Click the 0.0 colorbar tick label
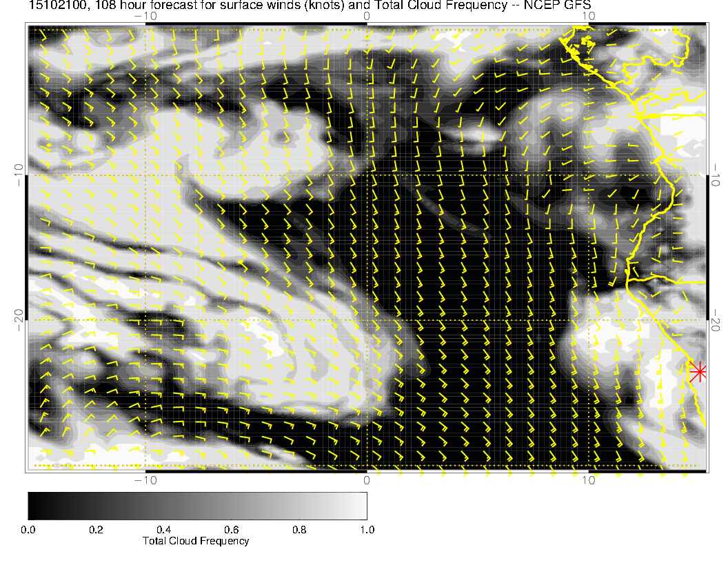 (28, 530)
